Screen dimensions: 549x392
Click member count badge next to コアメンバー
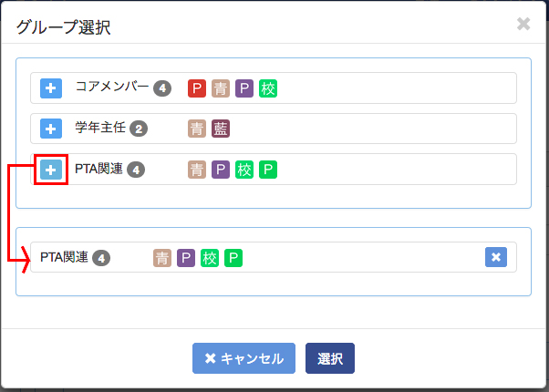(x=162, y=88)
